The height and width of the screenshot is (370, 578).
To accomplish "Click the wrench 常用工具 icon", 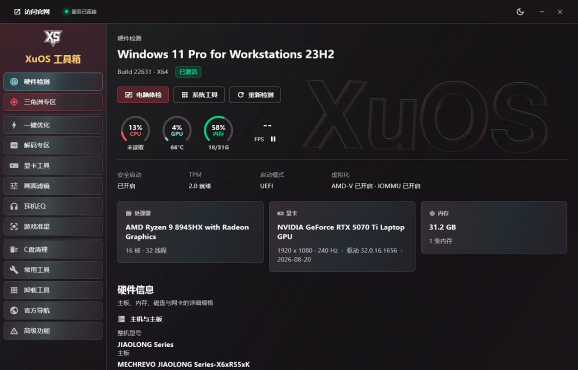I will 14,270.
